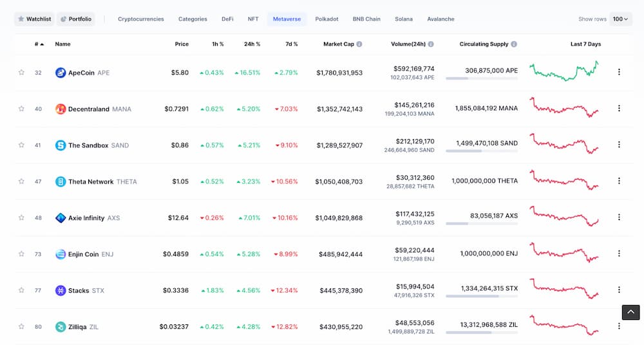Screen dimensions: 644x345
Task: Sort table by Price column
Action: [x=182, y=44]
